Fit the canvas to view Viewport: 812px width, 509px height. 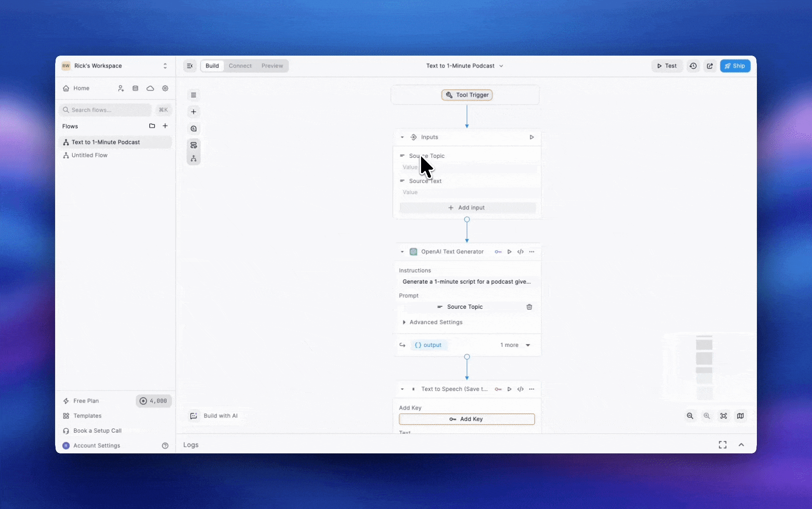(x=723, y=416)
